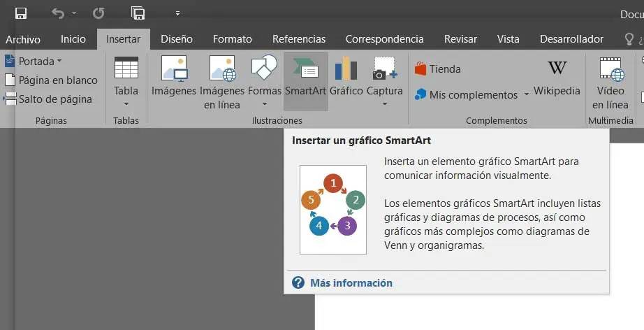Click the Vídeo en línea icon
Image resolution: width=644 pixels, height=330 pixels.
[612, 69]
